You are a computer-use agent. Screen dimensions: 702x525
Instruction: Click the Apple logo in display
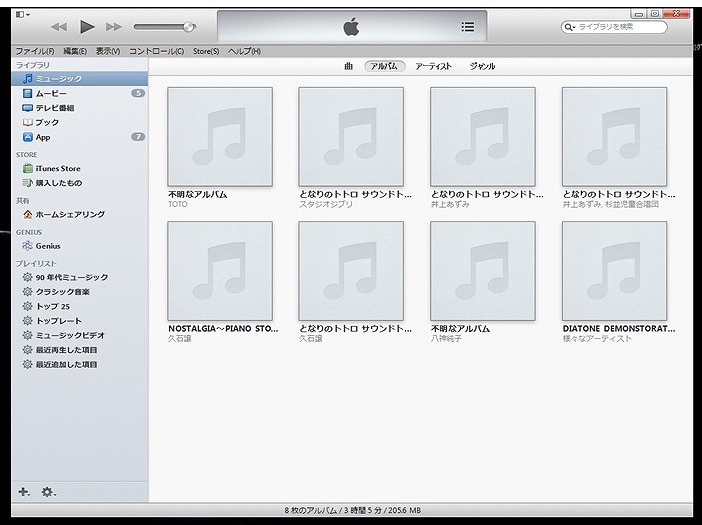tap(351, 27)
